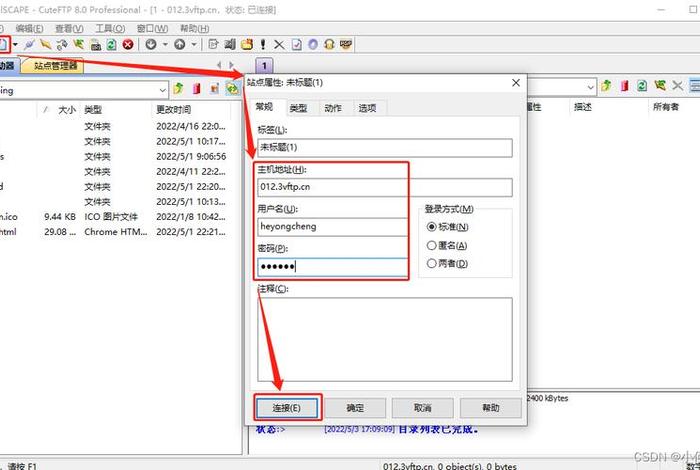Click the 注释(C) comment text area
Viewport: 700px width, 470px height.
(385, 340)
